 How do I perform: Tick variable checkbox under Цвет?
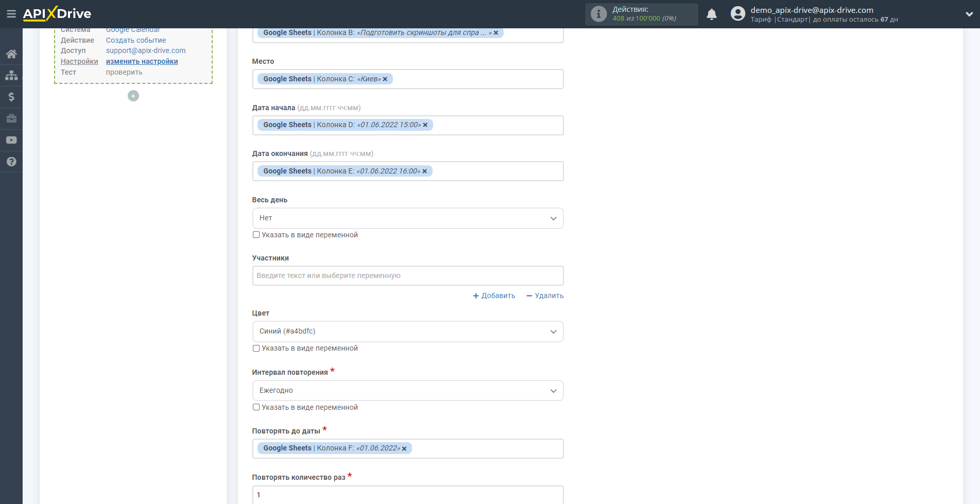[x=256, y=348]
